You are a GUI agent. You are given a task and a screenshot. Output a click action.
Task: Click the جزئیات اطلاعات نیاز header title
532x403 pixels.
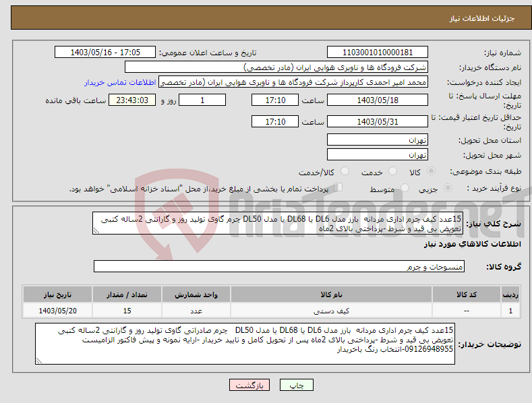pos(482,18)
